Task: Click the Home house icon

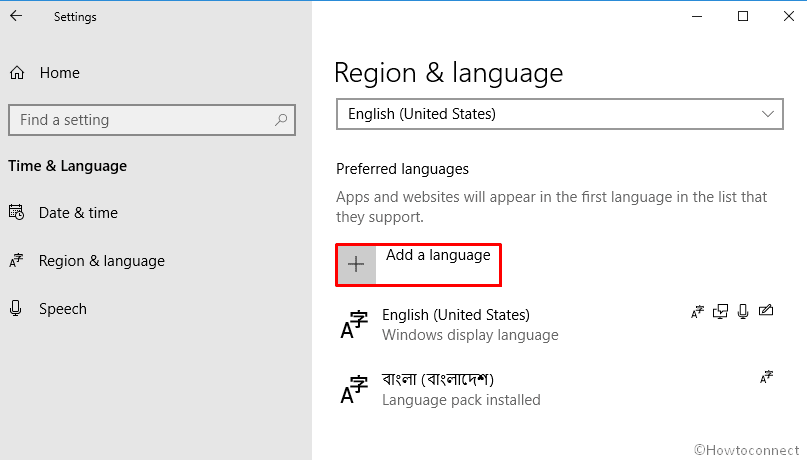Action: click(x=17, y=73)
